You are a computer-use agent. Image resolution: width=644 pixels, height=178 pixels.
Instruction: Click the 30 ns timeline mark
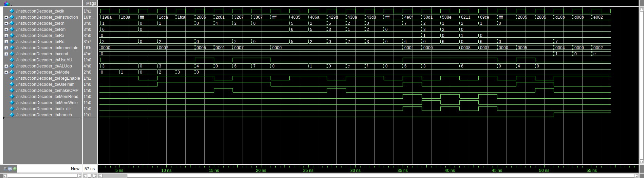pos(355,171)
